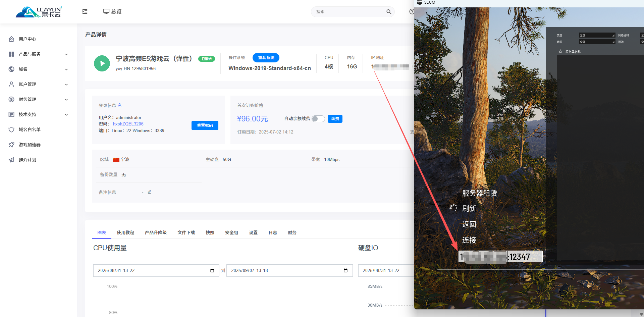Click the 域名白名单 shield icon
The width and height of the screenshot is (644, 317).
pyautogui.click(x=11, y=129)
